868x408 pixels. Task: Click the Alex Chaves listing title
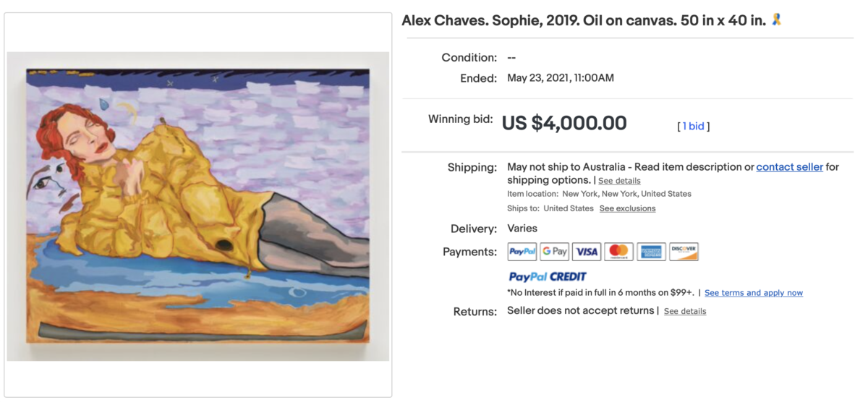pos(583,20)
